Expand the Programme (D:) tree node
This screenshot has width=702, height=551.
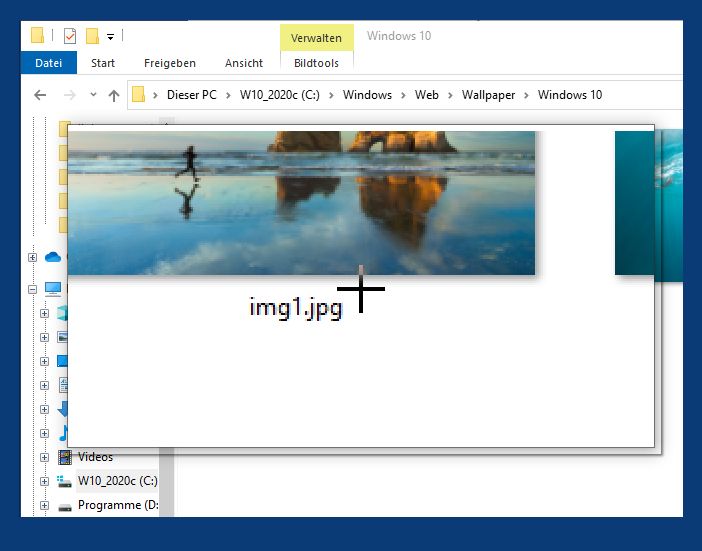[x=44, y=505]
